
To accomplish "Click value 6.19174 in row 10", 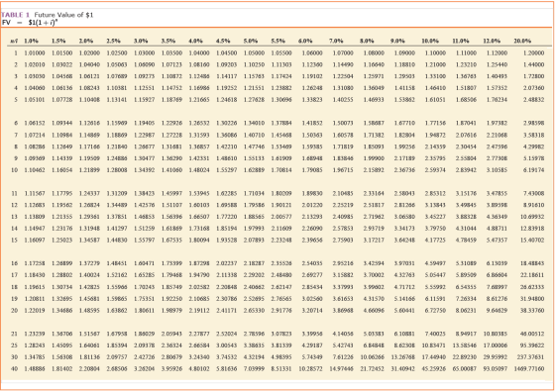I will [x=534, y=170].
